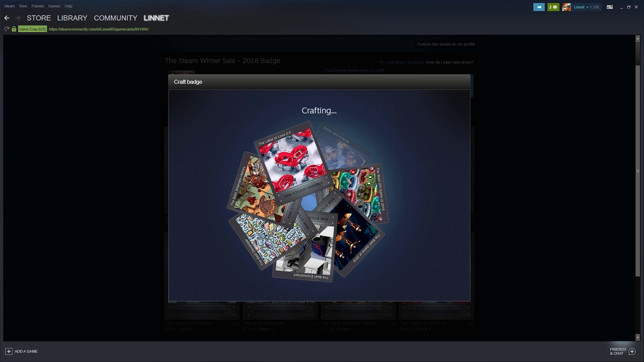Minimize the Steam window
Image resolution: width=644 pixels, height=362 pixels.
(x=621, y=7)
